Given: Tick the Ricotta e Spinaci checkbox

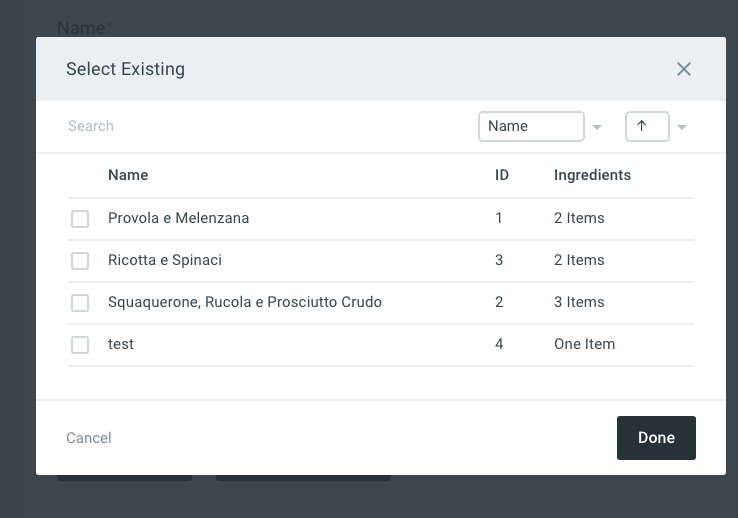Looking at the screenshot, I should [x=80, y=261].
